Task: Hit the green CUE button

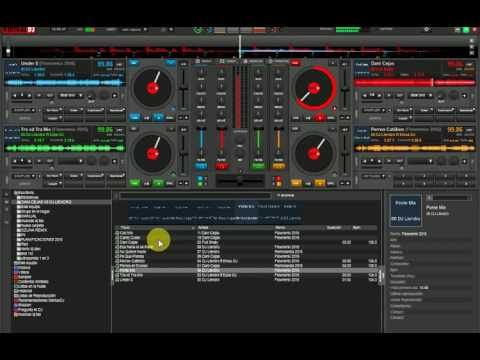Action: coord(135,183)
